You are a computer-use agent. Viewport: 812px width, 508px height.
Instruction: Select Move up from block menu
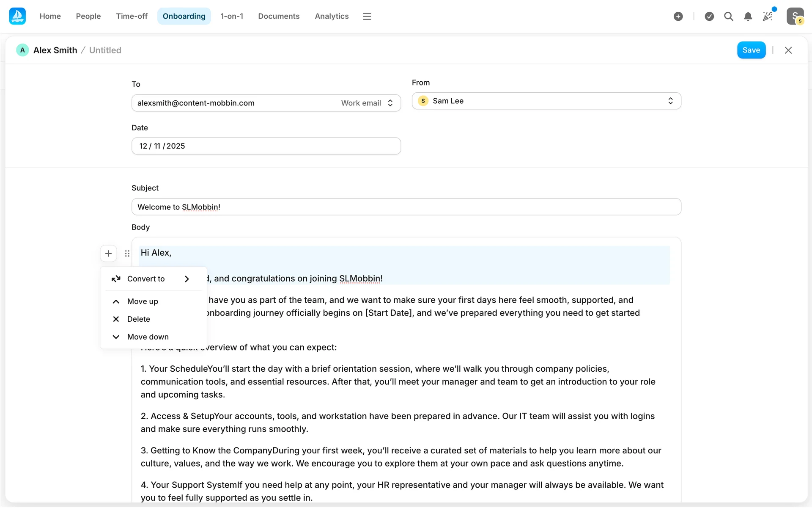coord(143,301)
